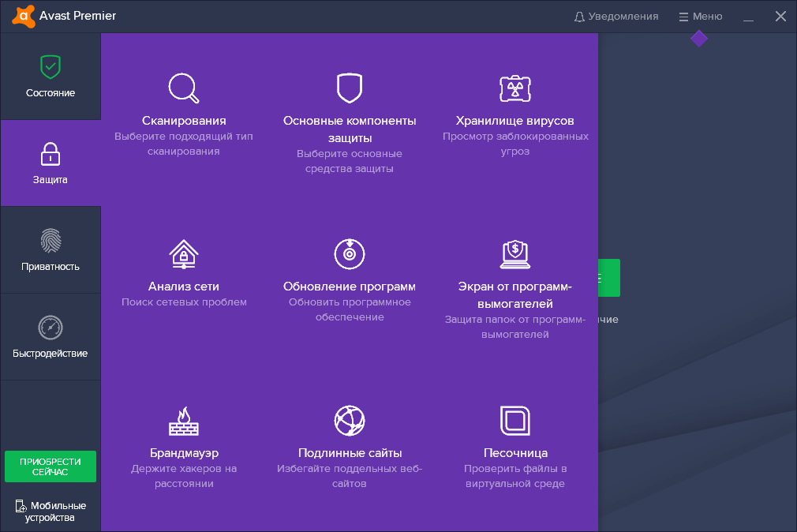
Task: Open the Virus Chest biohazard icon
Action: 514,88
